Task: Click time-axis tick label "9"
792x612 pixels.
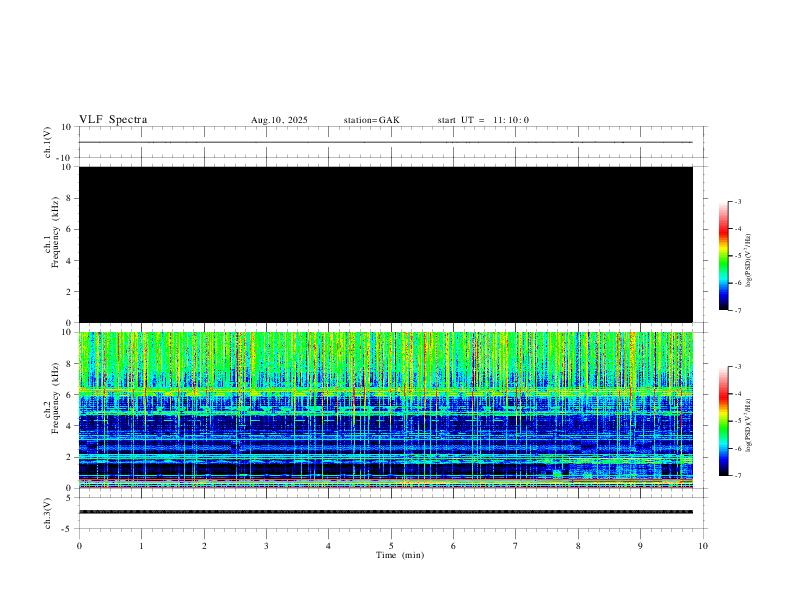Action: point(640,546)
